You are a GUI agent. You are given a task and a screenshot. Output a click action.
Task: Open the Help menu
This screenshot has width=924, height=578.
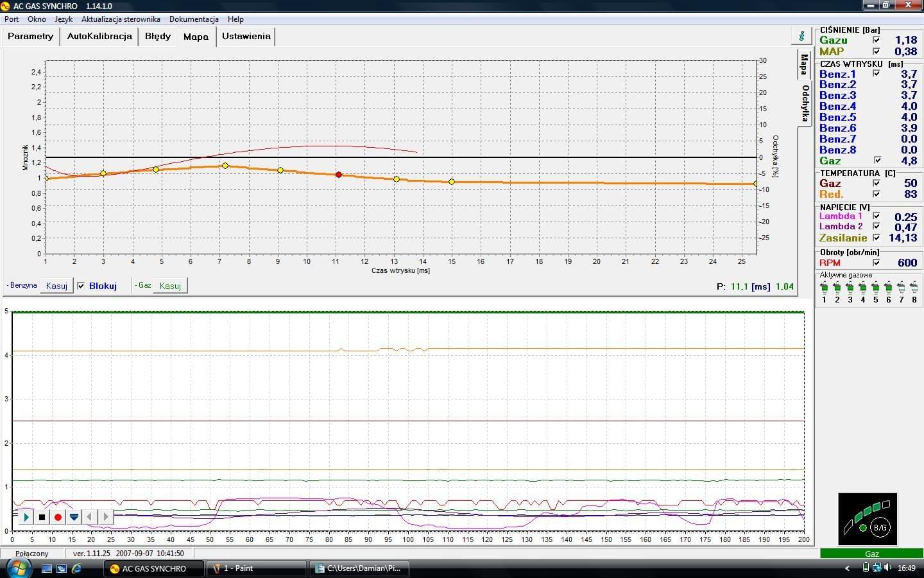pos(235,19)
